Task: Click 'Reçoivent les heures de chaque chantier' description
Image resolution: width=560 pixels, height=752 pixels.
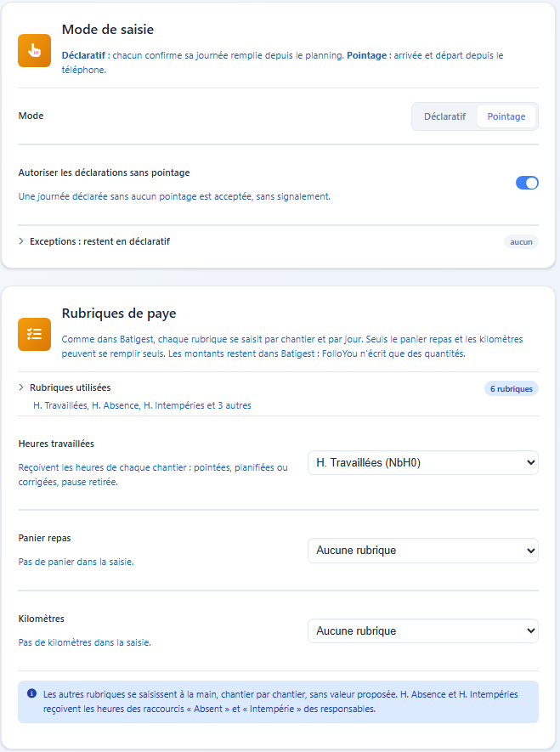Action: pos(153,475)
